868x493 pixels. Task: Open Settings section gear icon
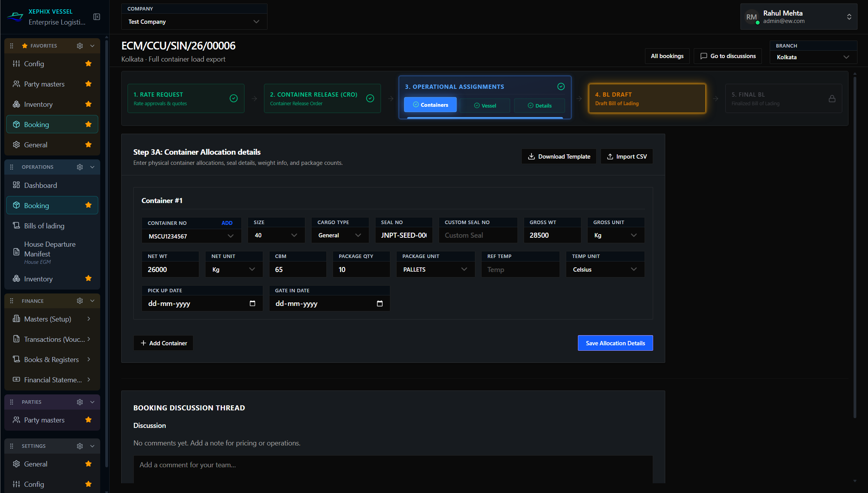(80, 446)
